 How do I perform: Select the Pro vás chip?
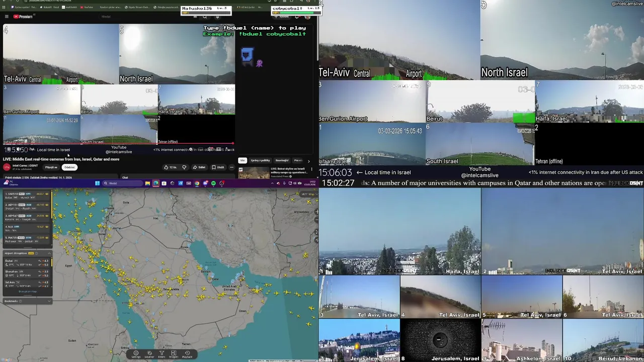(298, 160)
